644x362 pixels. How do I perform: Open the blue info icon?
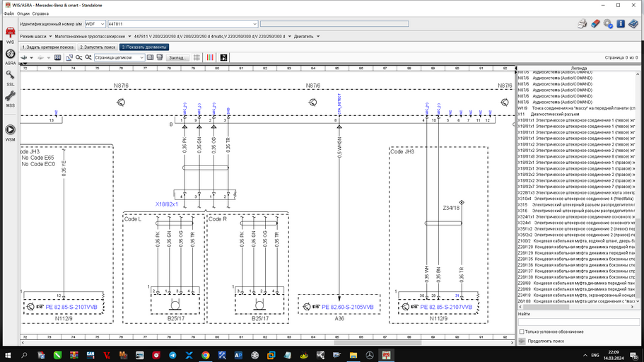[621, 24]
